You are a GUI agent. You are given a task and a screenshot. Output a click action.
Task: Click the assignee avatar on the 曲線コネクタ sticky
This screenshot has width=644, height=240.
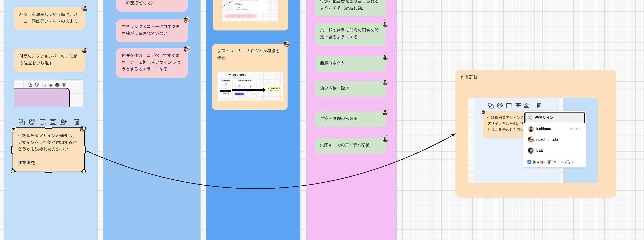pos(385,57)
